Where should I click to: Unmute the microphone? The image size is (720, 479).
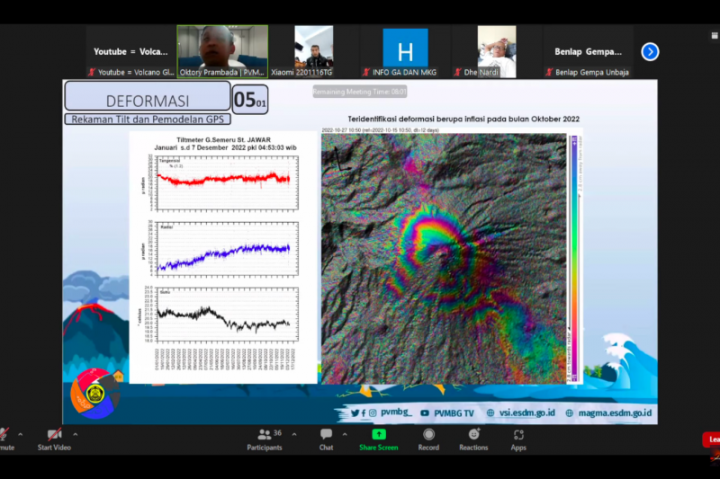(5, 439)
